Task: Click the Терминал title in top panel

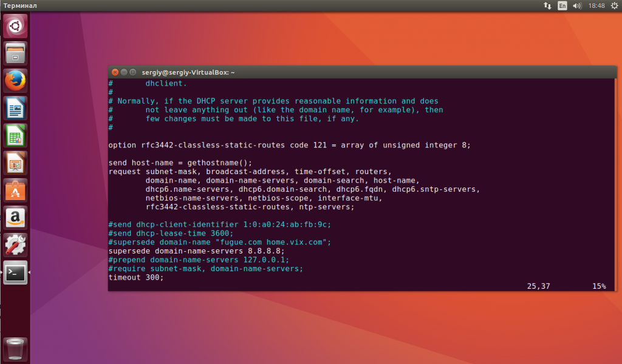Action: 20,5
